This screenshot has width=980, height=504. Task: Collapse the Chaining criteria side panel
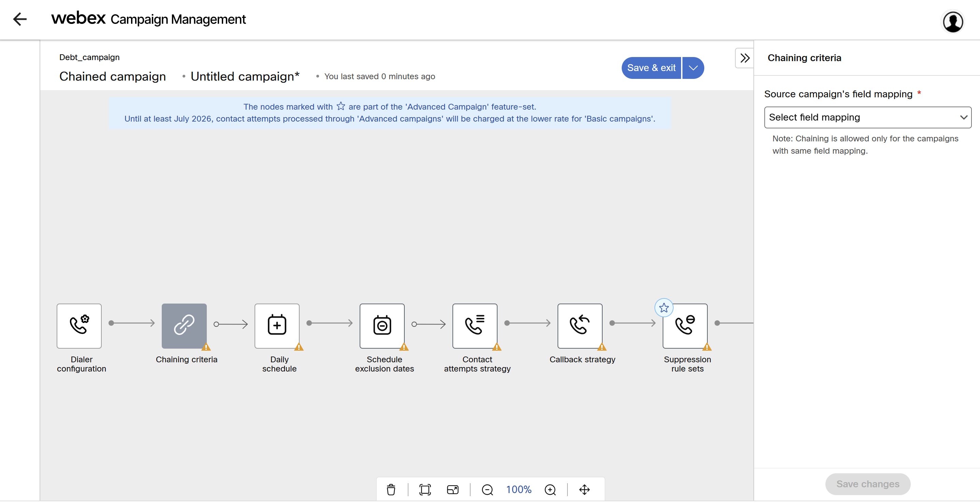coord(745,58)
